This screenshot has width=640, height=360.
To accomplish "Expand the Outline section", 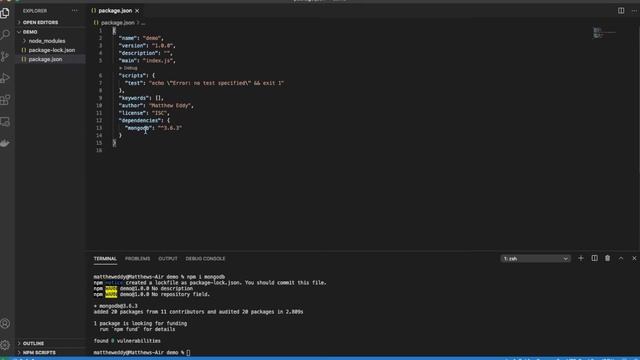I will 51,343.
